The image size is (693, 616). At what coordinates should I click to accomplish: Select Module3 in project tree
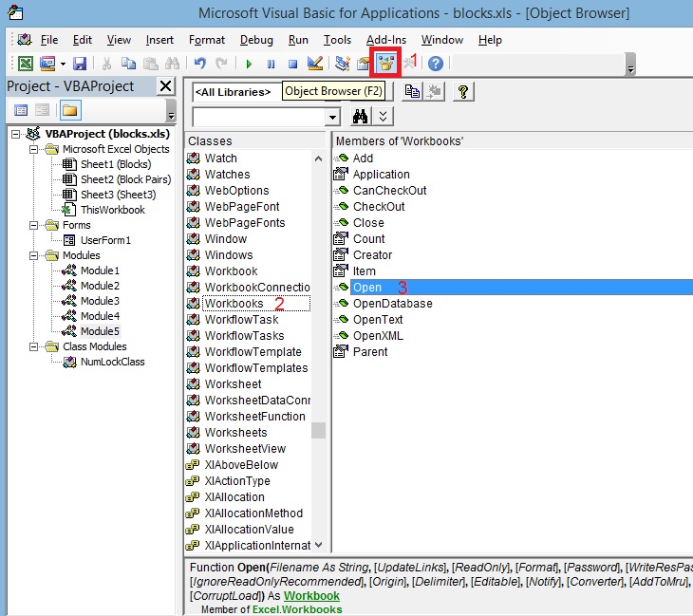click(x=100, y=301)
